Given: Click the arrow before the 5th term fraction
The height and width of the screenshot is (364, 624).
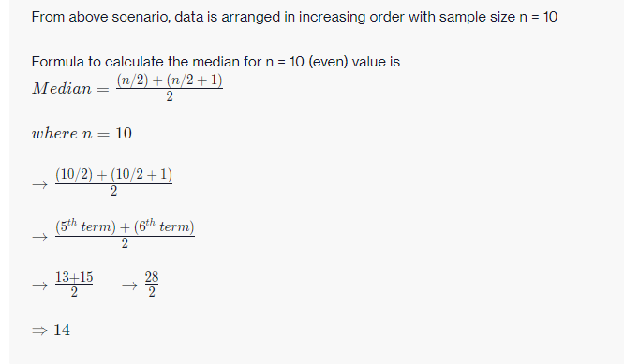Looking at the screenshot, I should 39,238.
